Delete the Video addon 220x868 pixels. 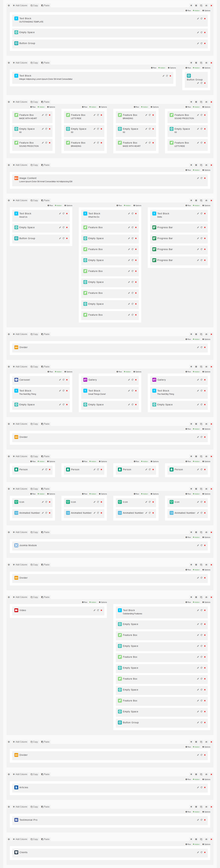click(x=101, y=610)
